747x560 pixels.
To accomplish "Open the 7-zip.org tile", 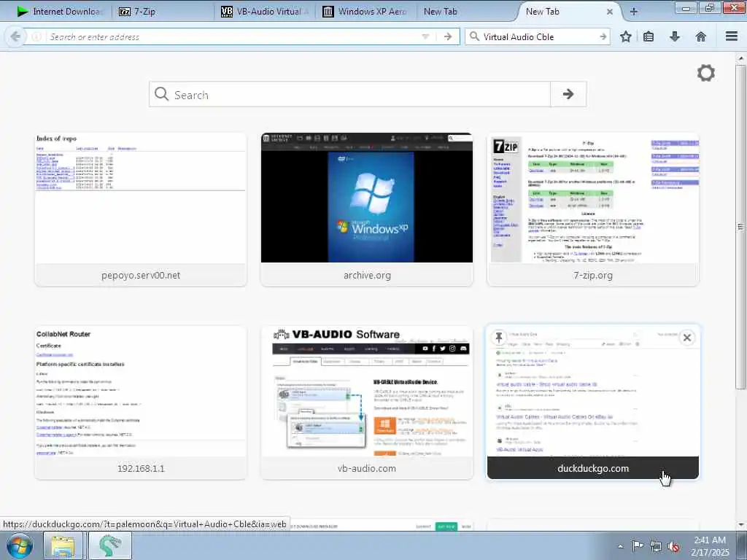I will pos(593,209).
